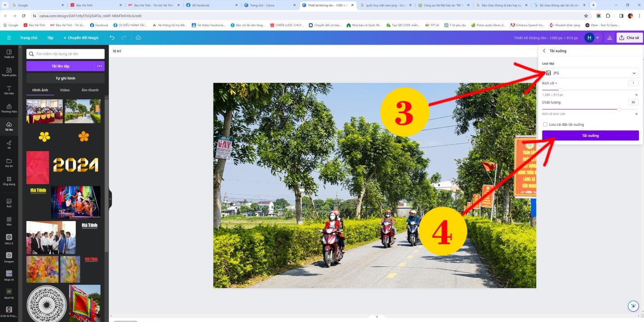The image size is (644, 322).
Task: Open the three-dots menu beside Tải lên tệp
Action: (x=100, y=66)
